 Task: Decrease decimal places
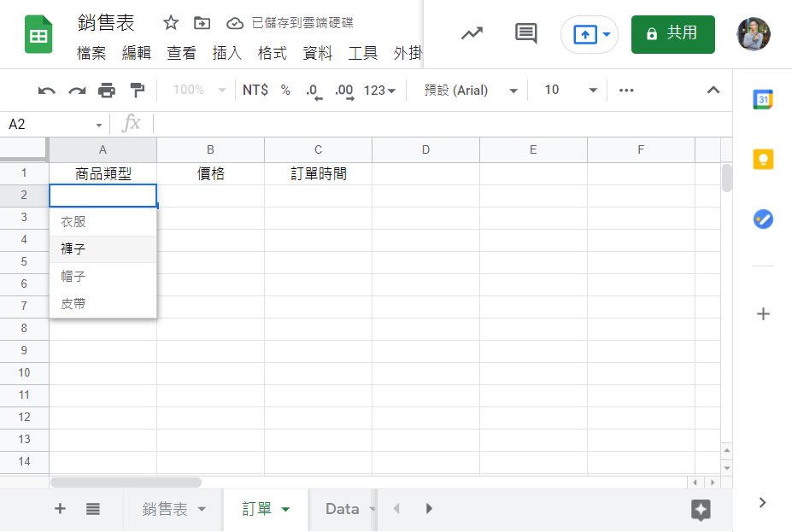pos(314,91)
